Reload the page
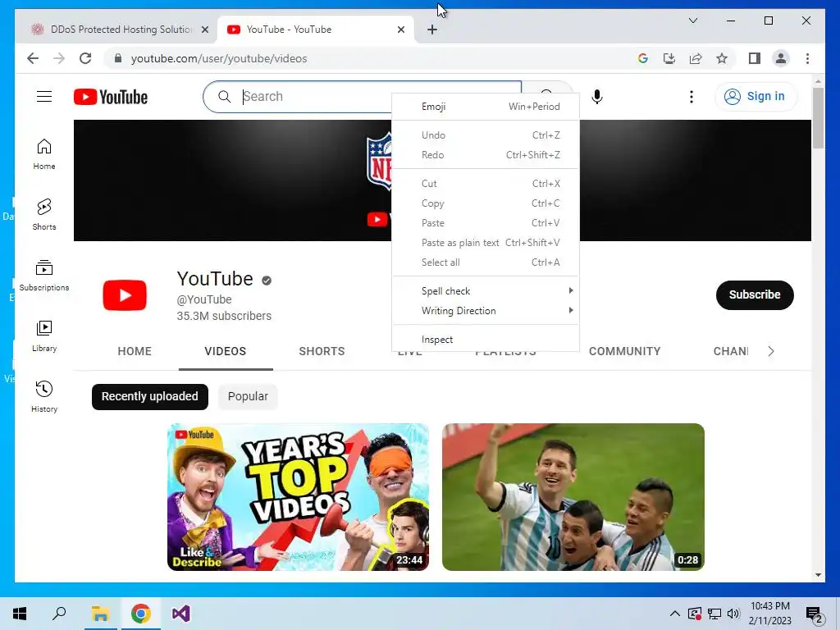 coord(85,58)
